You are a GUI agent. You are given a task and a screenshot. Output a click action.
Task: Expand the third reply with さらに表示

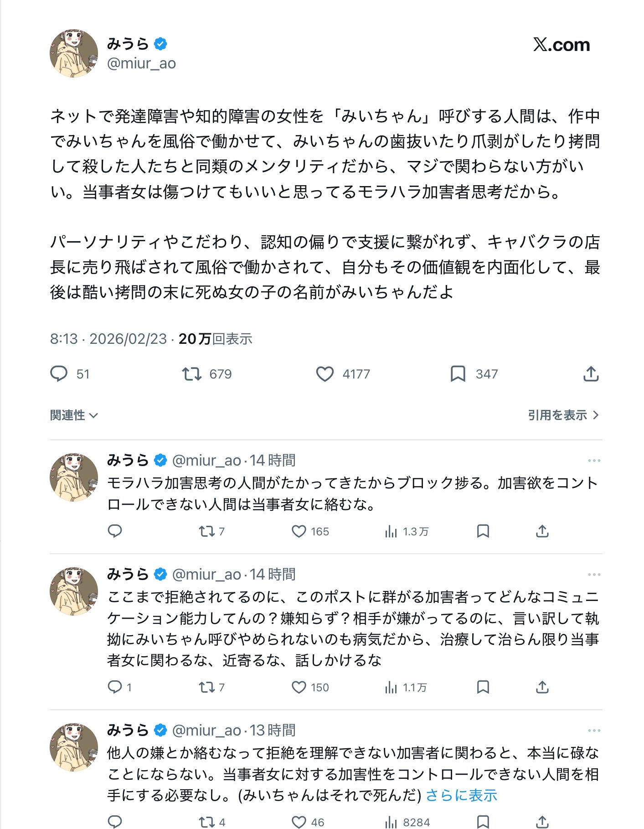(x=461, y=796)
